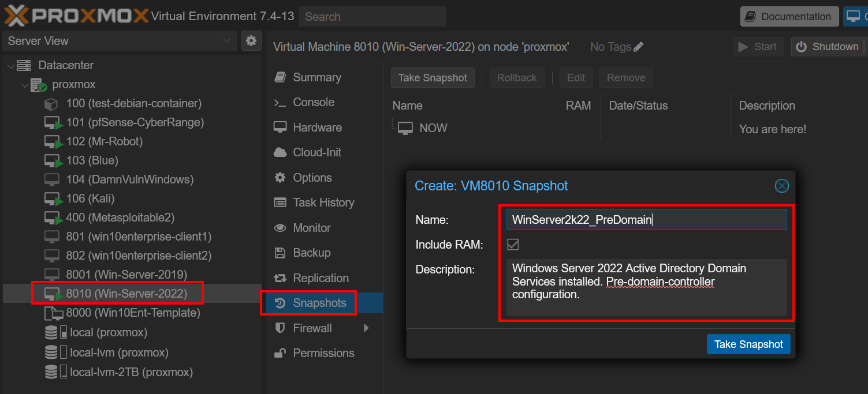Select the test-debian-container cube icon
Image resolution: width=868 pixels, height=394 pixels.
51,104
